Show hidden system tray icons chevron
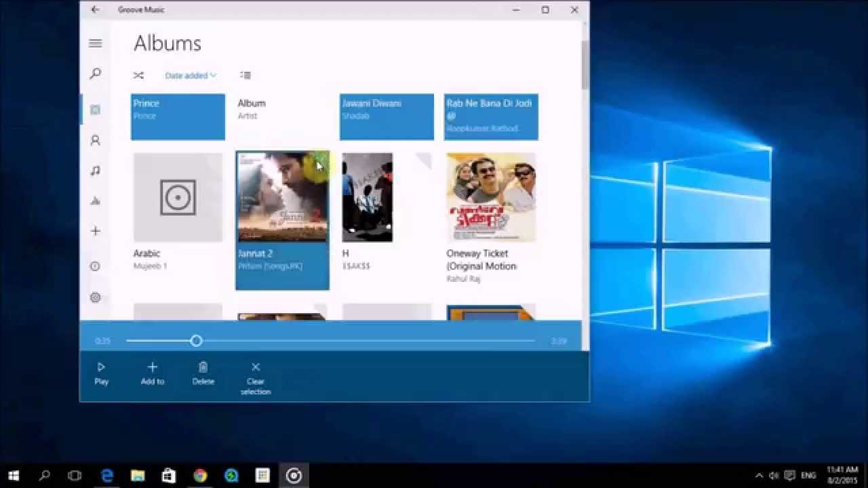The height and width of the screenshot is (488, 868). pos(759,476)
